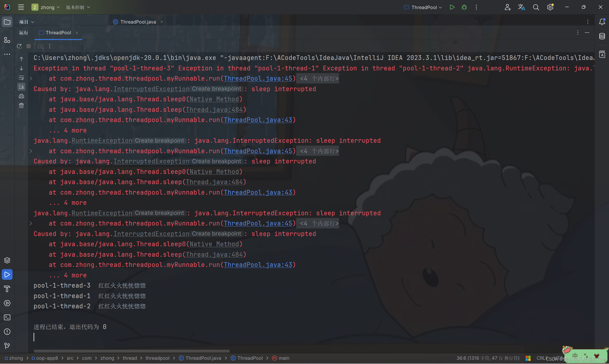Open more actions in the run toolbar

[x=50, y=46]
